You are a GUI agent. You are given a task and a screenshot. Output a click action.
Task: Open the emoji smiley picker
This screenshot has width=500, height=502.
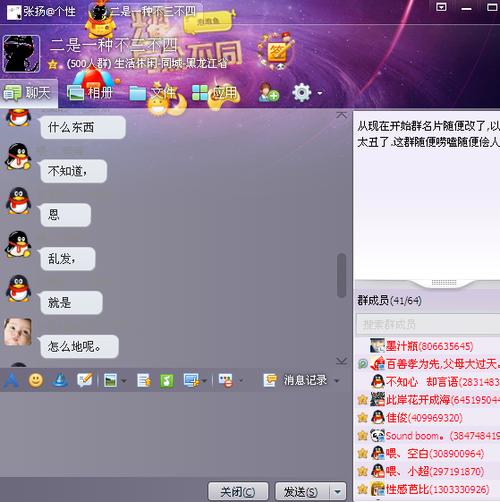pyautogui.click(x=36, y=380)
